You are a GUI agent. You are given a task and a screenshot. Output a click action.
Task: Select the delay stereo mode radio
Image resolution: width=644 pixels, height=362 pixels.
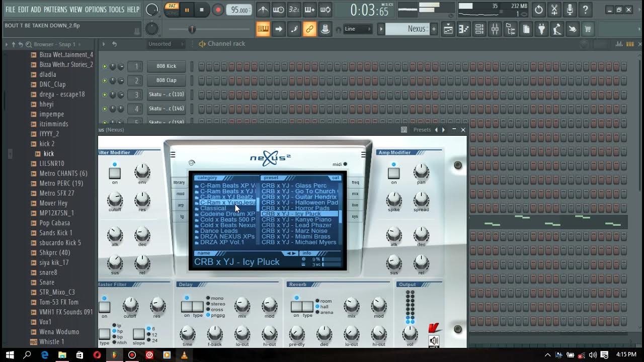[208, 304]
